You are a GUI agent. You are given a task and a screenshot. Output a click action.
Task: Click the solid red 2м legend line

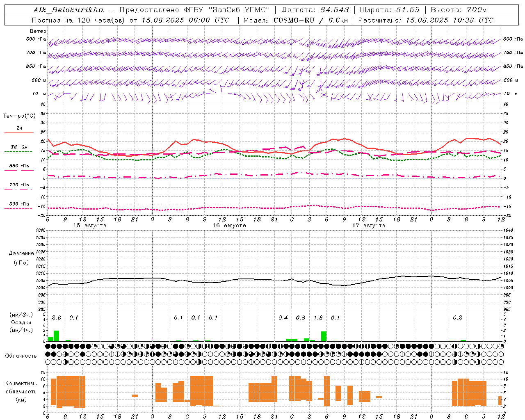(x=19, y=132)
